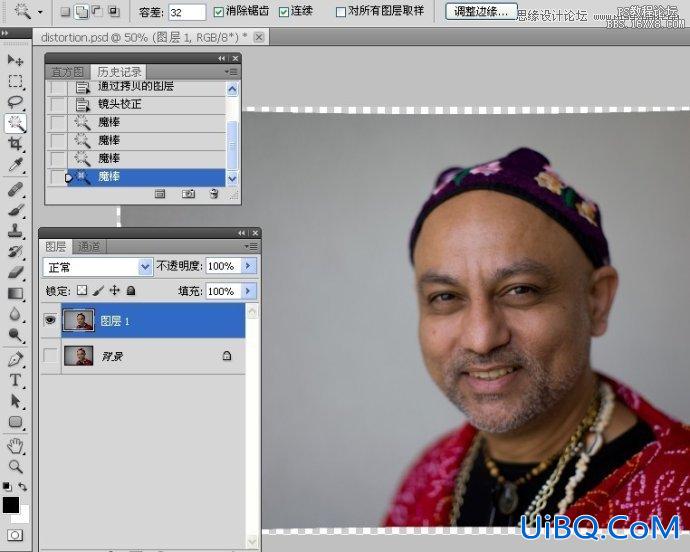Viewport: 690px width, 552px height.
Task: Open the 不透明度 opacity slider arrow
Action: [x=249, y=266]
